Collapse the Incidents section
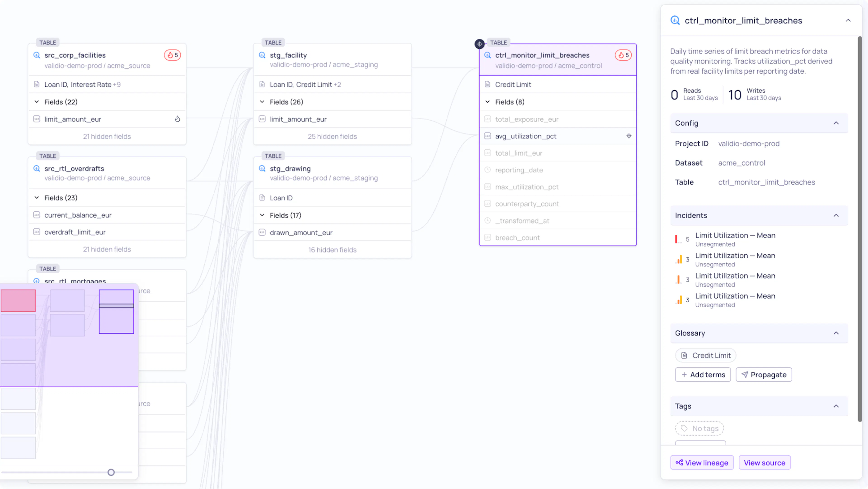The height and width of the screenshot is (489, 868). pyautogui.click(x=836, y=215)
